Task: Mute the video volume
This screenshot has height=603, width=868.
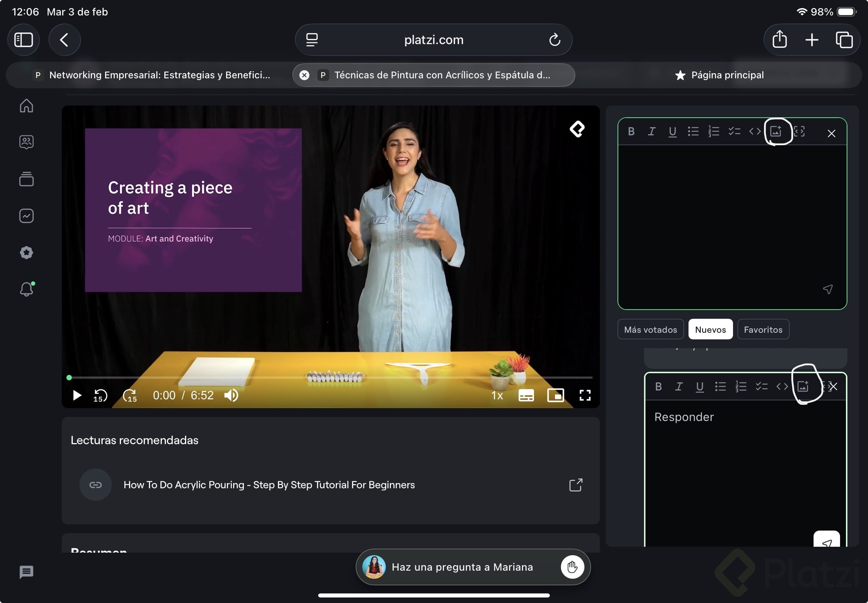Action: (x=231, y=396)
